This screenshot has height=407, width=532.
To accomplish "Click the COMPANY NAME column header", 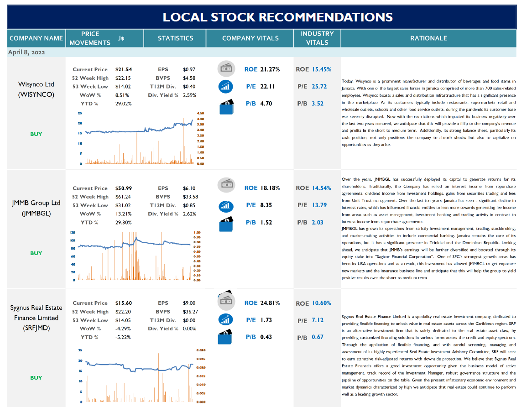I will pos(37,38).
